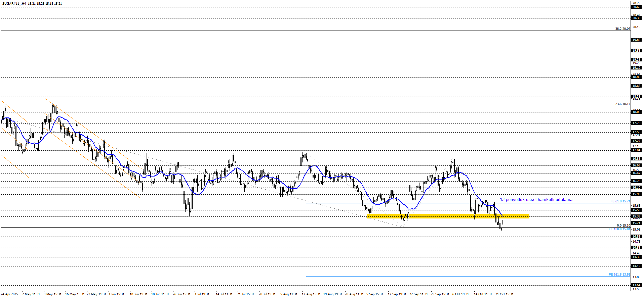Click the 'FE 161.8 13.86' Fibonacci expansion label
The image size is (644, 298).
coord(619,275)
